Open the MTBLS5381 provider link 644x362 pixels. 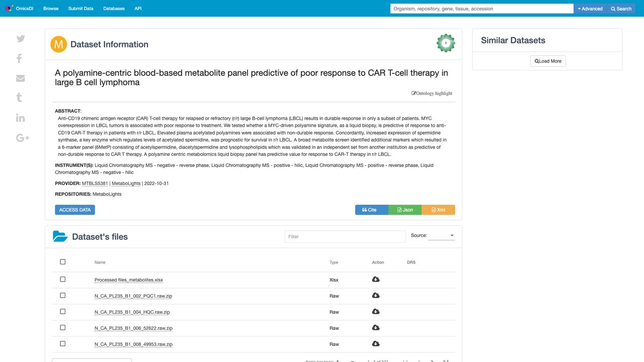[95, 184]
